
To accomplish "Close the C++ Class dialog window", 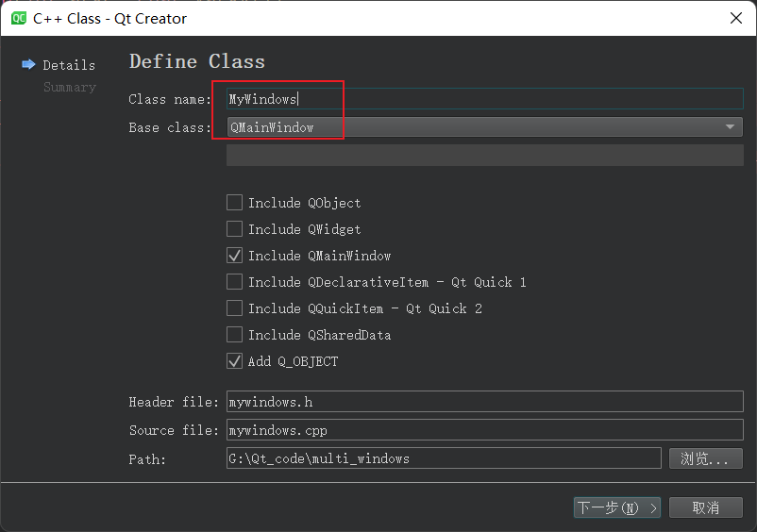I will click(735, 18).
